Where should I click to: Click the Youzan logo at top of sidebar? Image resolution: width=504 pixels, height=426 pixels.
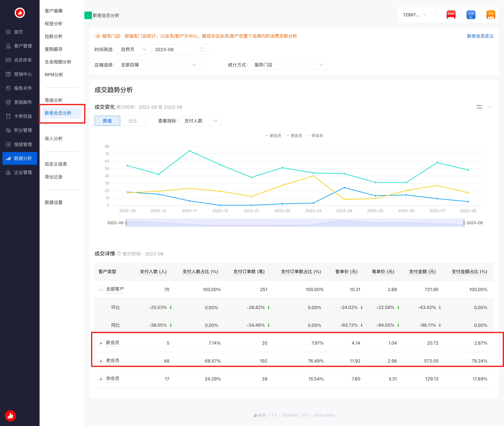(20, 13)
